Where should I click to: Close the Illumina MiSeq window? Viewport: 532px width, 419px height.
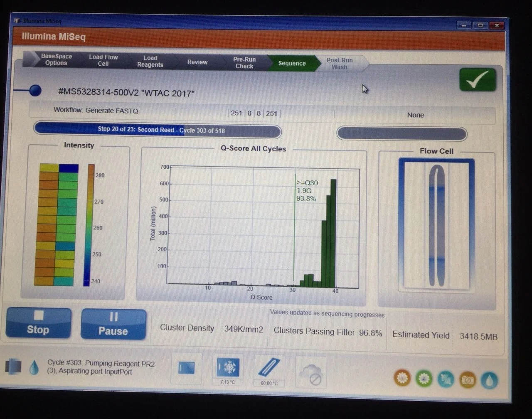[497, 25]
